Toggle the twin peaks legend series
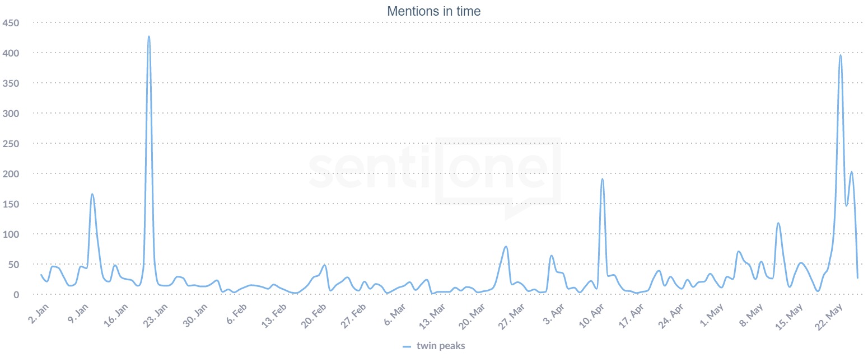868x358 pixels. 440,346
